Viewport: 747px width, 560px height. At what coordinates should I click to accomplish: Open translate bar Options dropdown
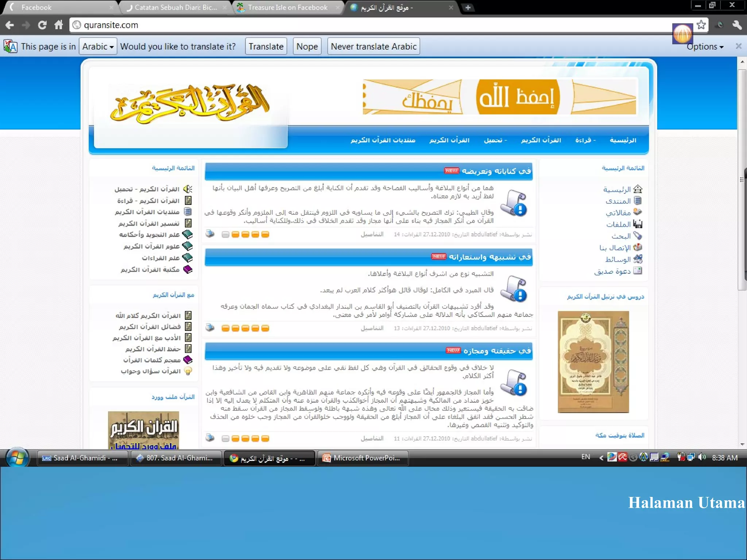coord(705,47)
